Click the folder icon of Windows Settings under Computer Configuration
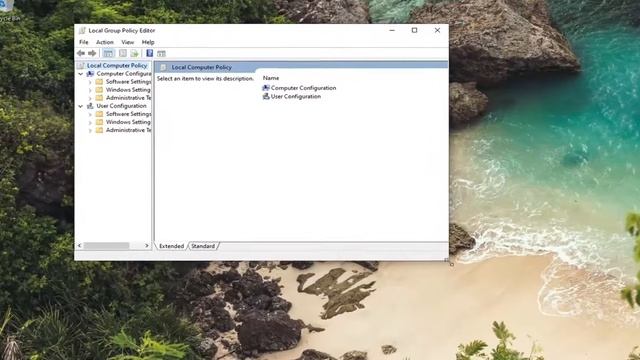Image resolution: width=640 pixels, height=360 pixels. pyautogui.click(x=99, y=90)
